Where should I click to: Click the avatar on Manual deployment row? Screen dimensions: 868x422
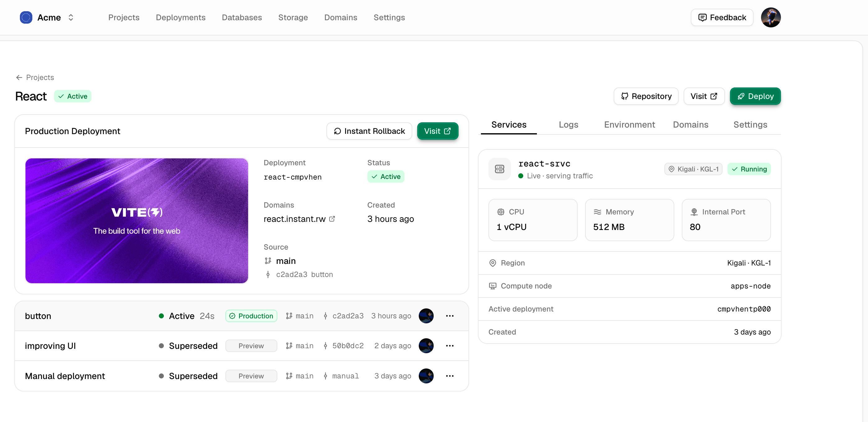(426, 376)
